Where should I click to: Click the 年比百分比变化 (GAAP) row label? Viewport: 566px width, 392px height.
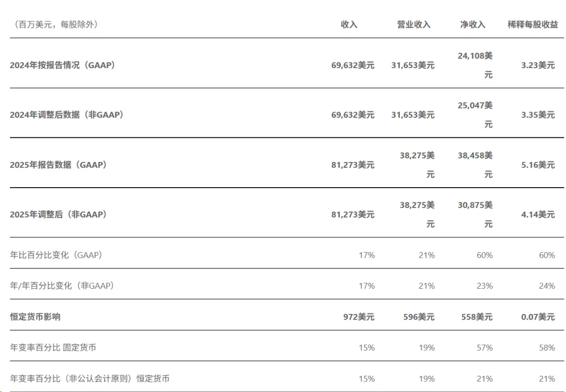(57, 255)
